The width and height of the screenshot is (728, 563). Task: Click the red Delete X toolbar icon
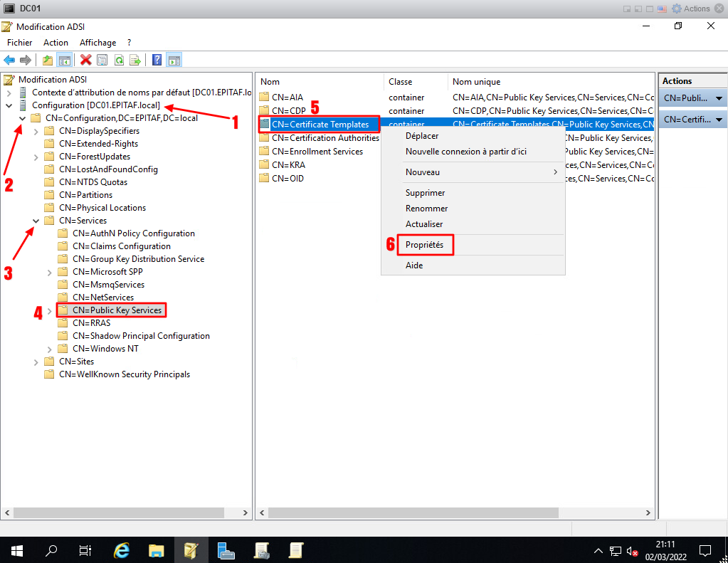pos(86,60)
